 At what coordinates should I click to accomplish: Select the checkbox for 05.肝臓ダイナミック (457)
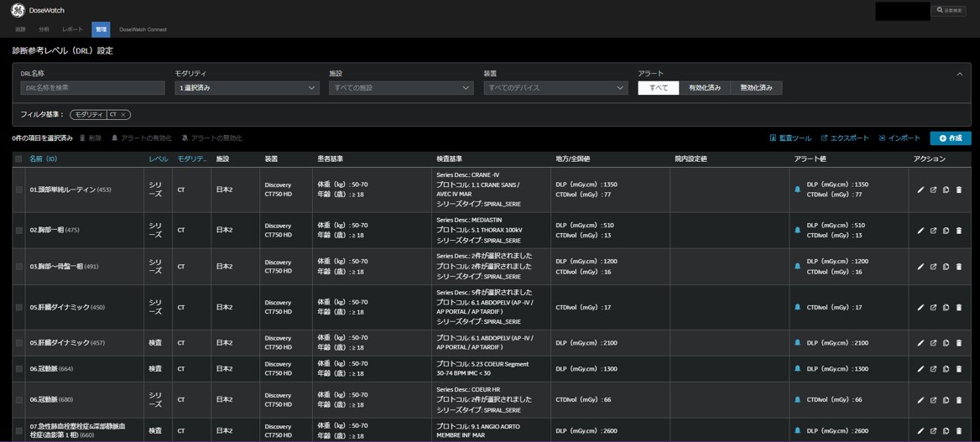tap(19, 343)
